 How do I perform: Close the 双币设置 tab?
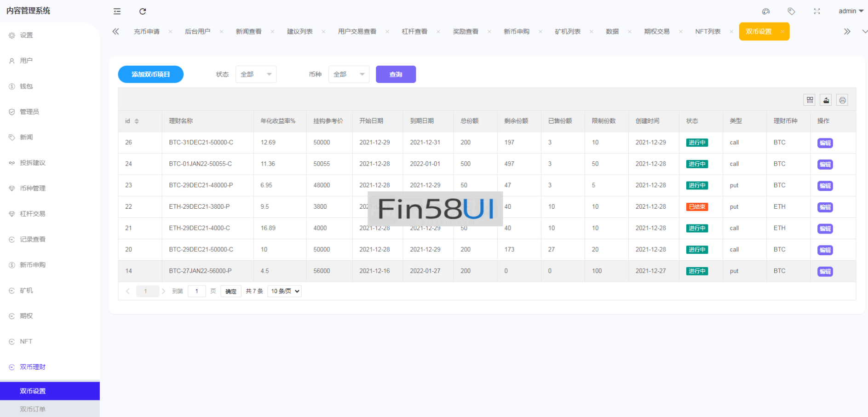782,32
